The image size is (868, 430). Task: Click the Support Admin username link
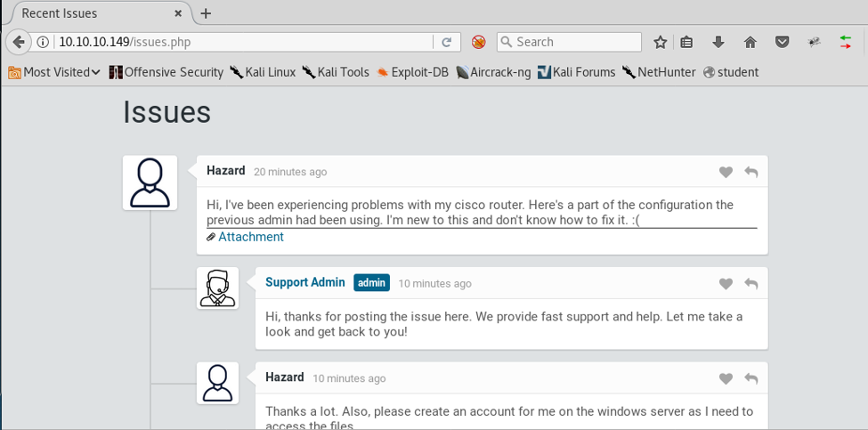(x=304, y=282)
